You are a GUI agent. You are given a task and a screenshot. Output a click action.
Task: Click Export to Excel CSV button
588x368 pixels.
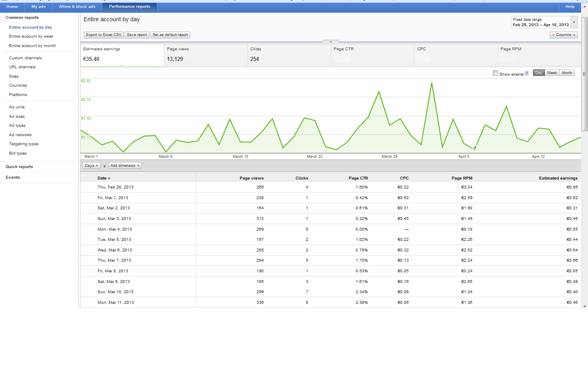click(104, 35)
